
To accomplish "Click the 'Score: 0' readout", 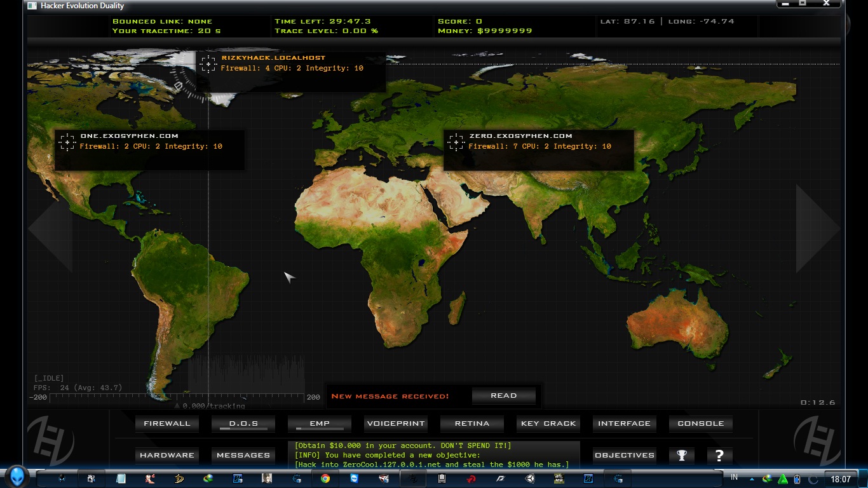I will [459, 22].
